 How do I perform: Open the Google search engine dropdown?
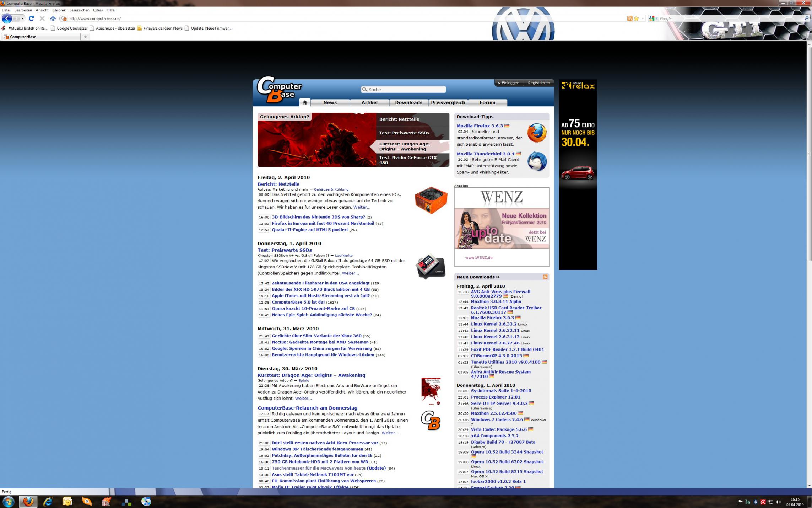click(x=653, y=18)
